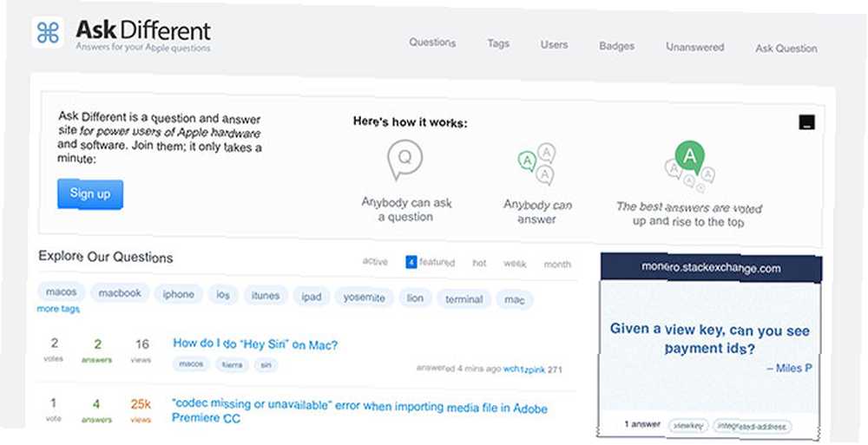The height and width of the screenshot is (445, 868).
Task: Switch to the month tab
Action: tap(557, 265)
